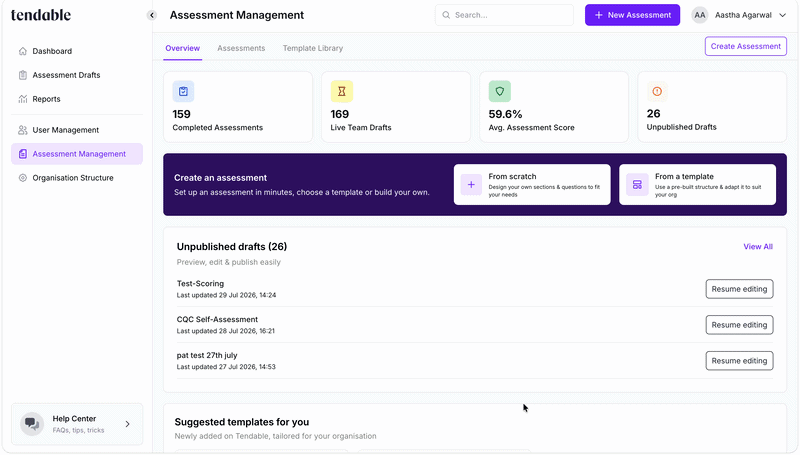Image resolution: width=800 pixels, height=455 pixels.
Task: Choose From a template option card
Action: (x=697, y=185)
